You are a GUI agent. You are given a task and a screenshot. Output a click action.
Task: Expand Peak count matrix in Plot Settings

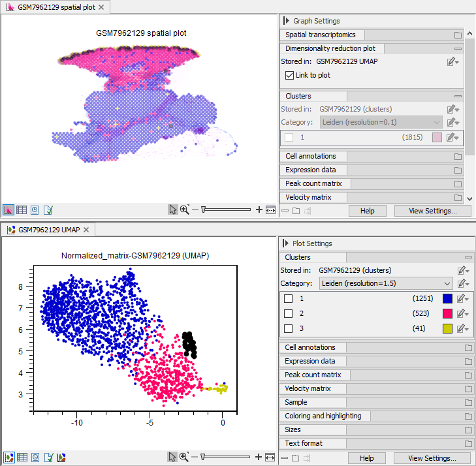click(x=468, y=375)
